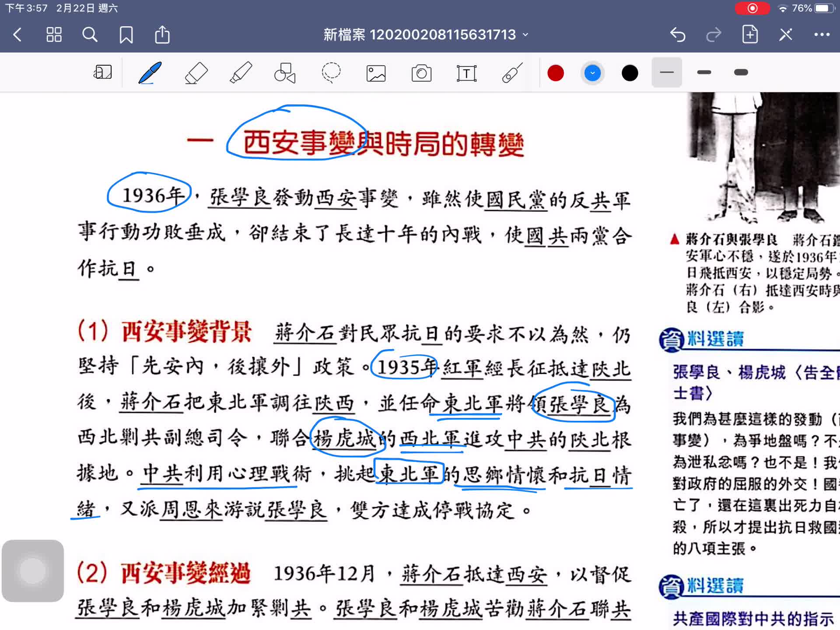Open the Camera tool
Viewport: 840px width, 630px height.
point(421,73)
